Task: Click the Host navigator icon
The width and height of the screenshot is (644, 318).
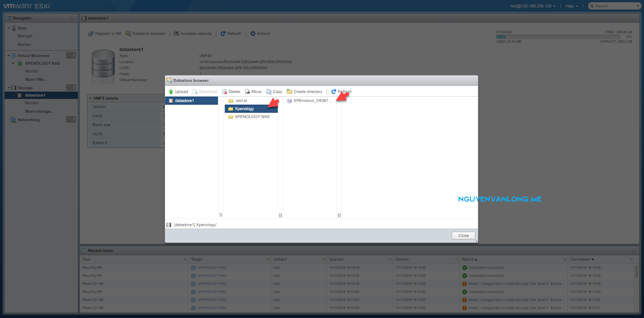Action: 14,28
